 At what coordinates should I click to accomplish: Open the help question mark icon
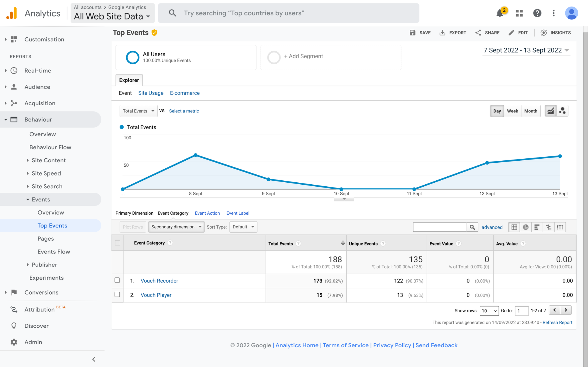537,13
